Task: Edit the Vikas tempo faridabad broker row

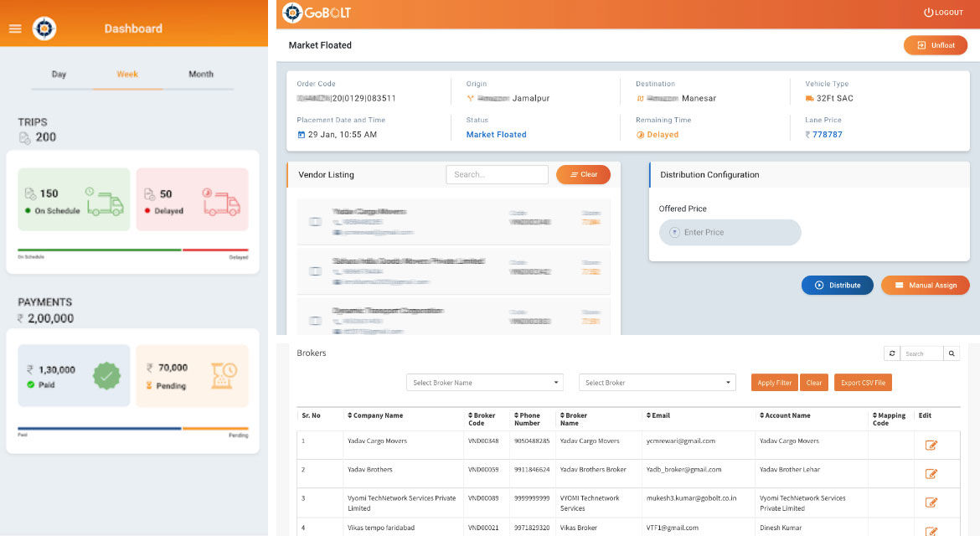Action: (931, 531)
